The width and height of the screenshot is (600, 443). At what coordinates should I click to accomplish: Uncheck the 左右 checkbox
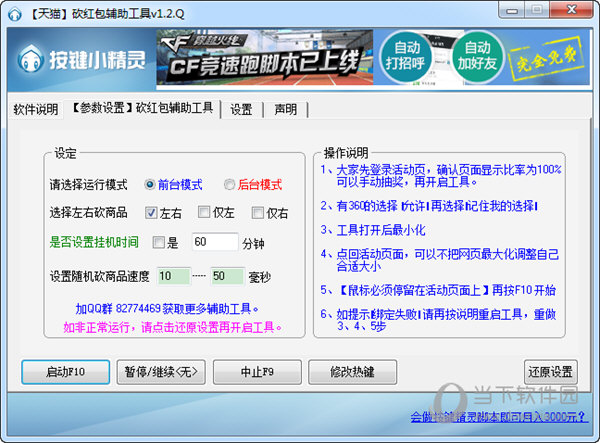[151, 212]
